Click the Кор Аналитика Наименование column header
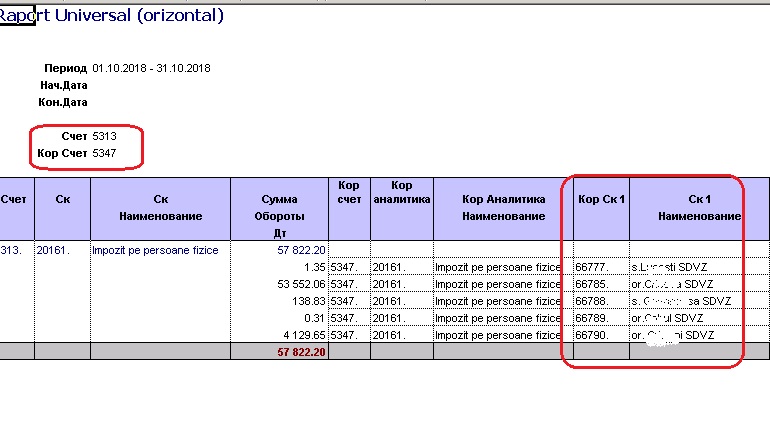Screen dimensions: 770x431 [x=503, y=209]
